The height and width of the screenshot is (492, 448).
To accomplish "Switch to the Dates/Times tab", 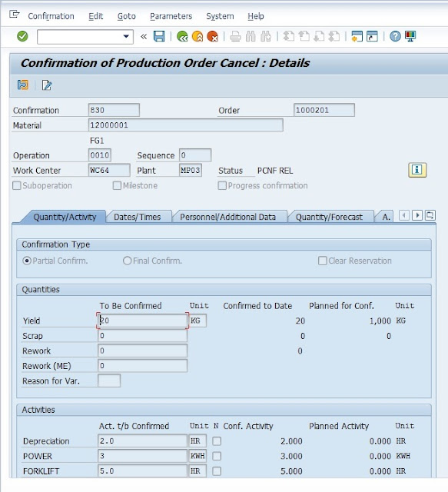I will 137,217.
